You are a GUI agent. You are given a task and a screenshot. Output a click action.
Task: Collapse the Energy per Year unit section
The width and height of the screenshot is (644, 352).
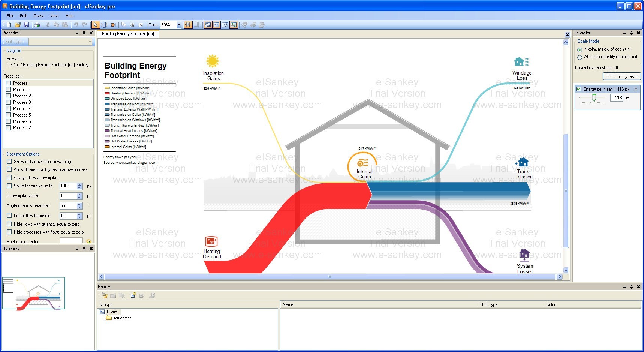pos(636,89)
